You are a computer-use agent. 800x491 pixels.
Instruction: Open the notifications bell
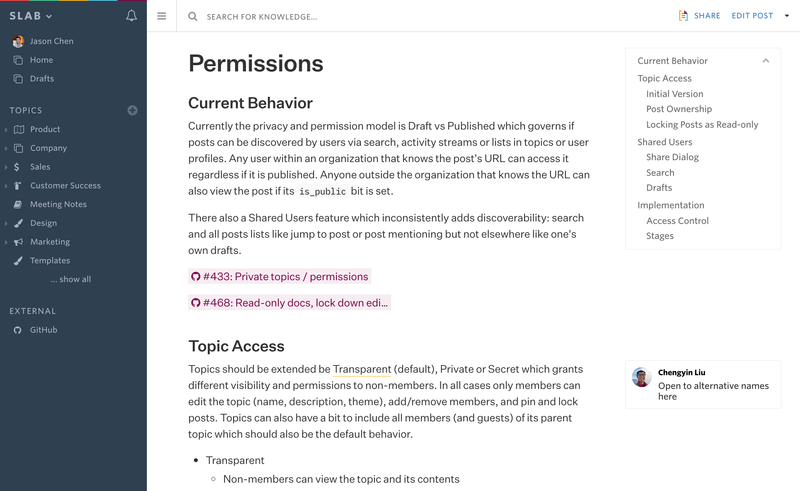pos(132,16)
